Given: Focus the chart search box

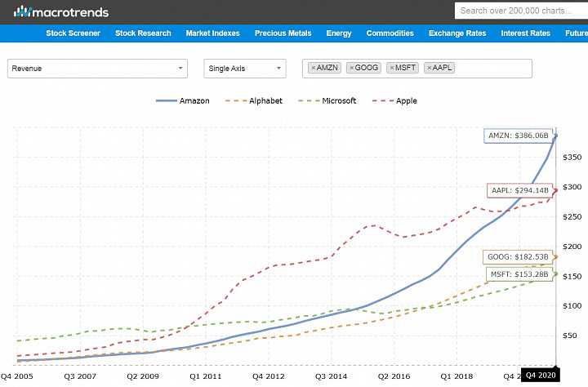Looking at the screenshot, I should click(521, 11).
